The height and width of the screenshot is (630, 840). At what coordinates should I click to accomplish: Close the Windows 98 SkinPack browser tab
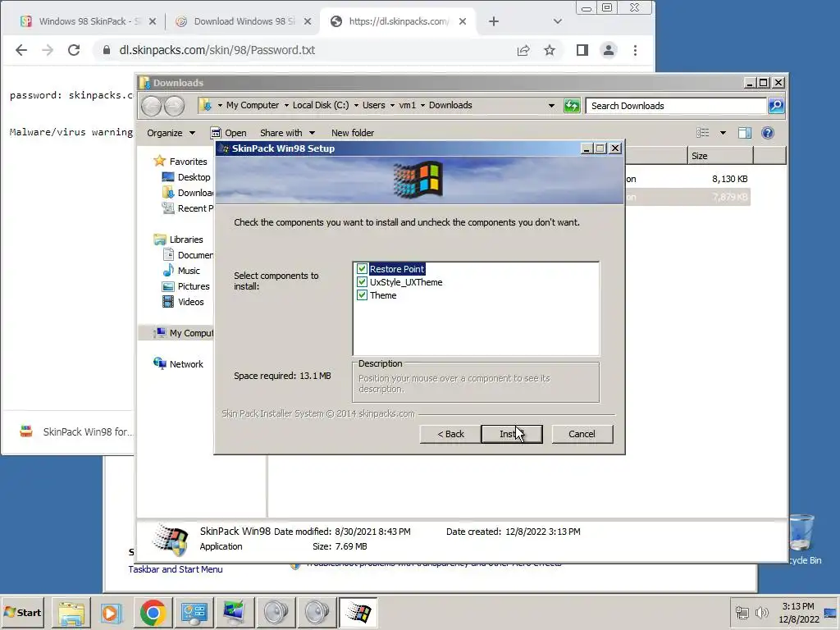point(153,21)
